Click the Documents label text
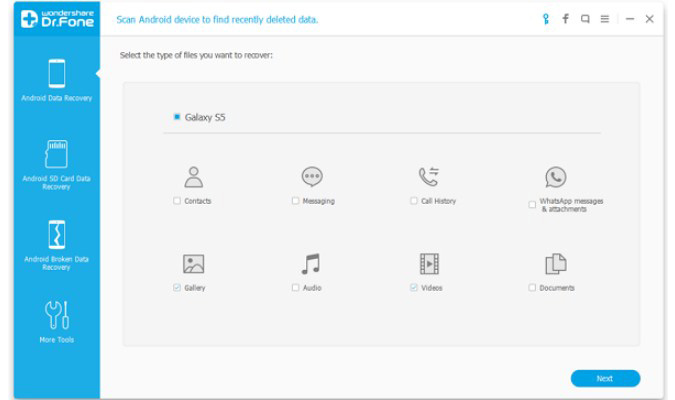 557,288
